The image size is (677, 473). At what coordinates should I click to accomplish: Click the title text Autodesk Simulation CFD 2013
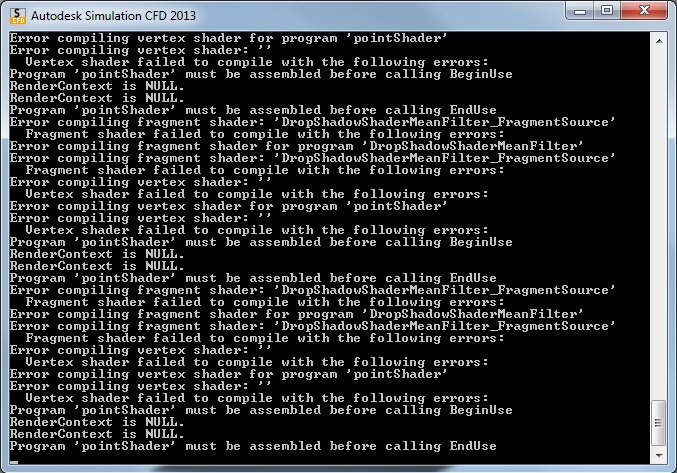tap(113, 16)
